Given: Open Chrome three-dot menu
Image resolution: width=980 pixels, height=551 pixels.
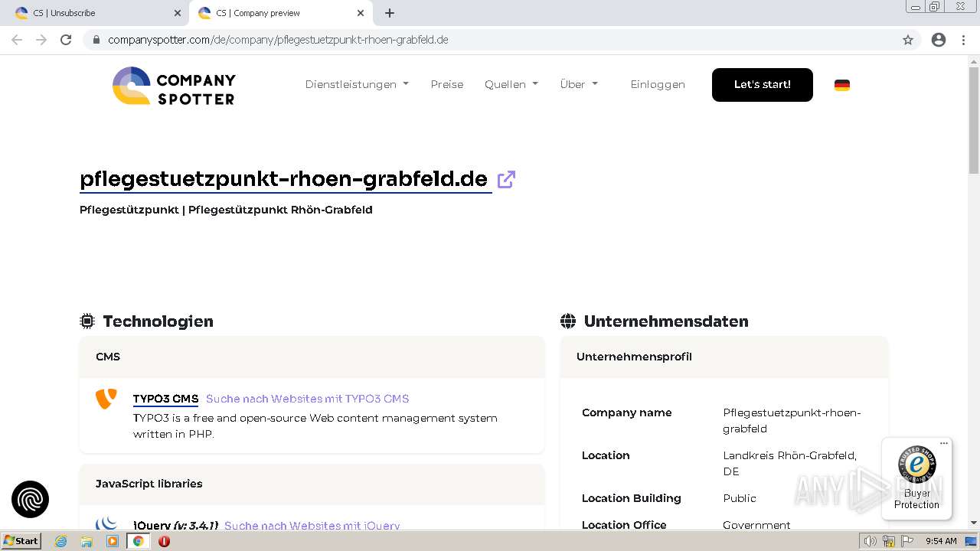Looking at the screenshot, I should coord(963,40).
